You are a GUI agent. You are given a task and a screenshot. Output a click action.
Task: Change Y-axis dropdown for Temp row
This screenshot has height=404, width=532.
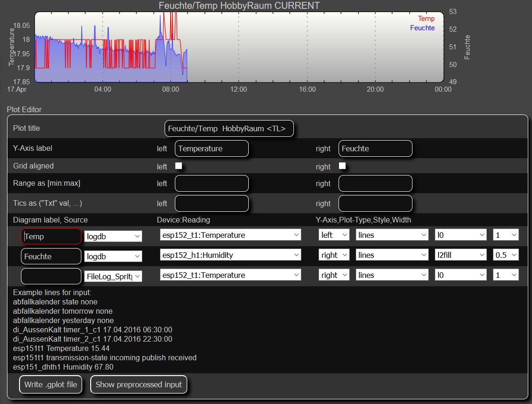tap(334, 235)
